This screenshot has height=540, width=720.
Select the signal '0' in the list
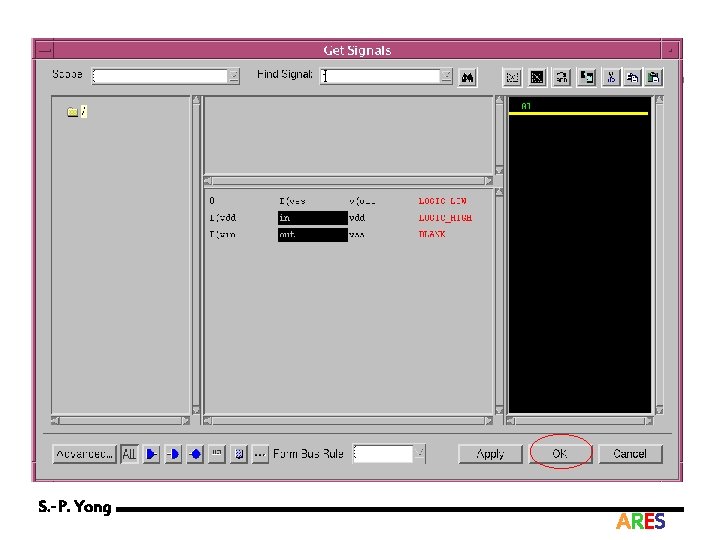click(x=212, y=201)
